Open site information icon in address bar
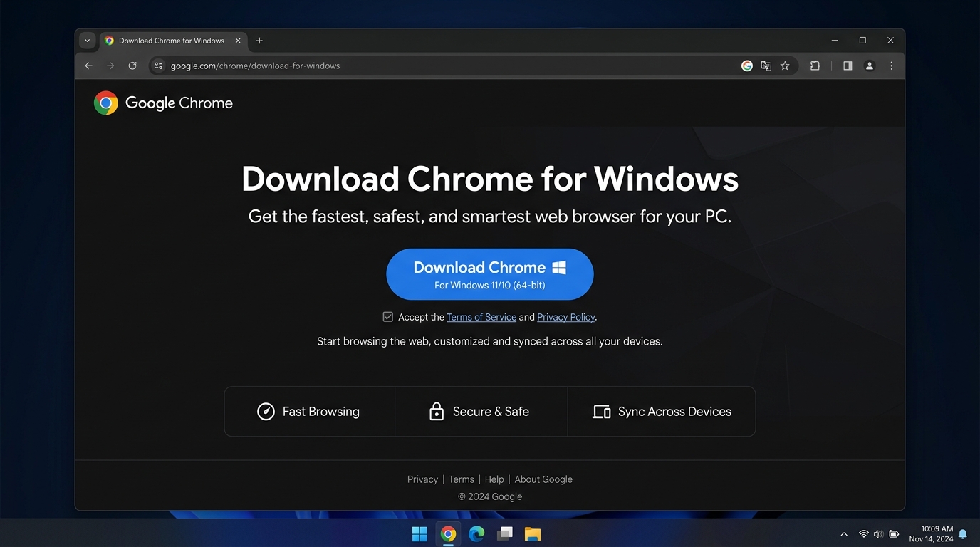 pyautogui.click(x=158, y=66)
